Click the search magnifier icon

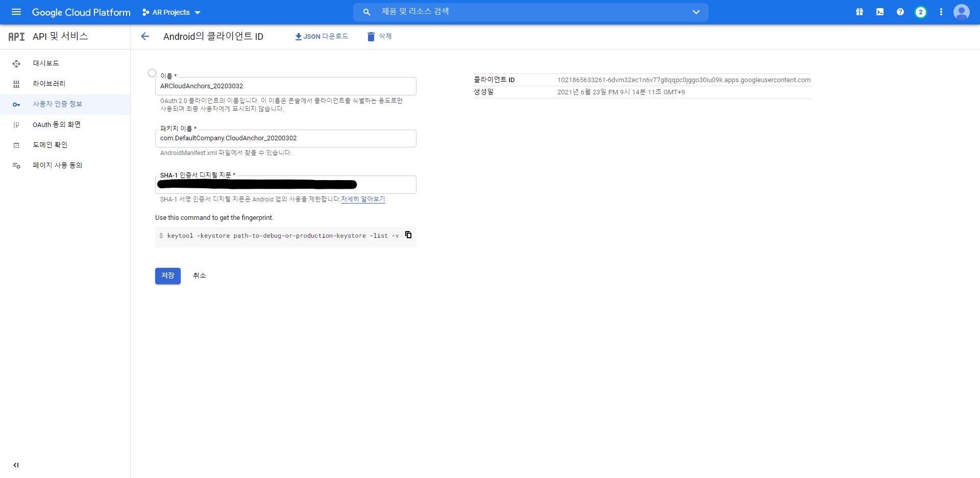366,12
